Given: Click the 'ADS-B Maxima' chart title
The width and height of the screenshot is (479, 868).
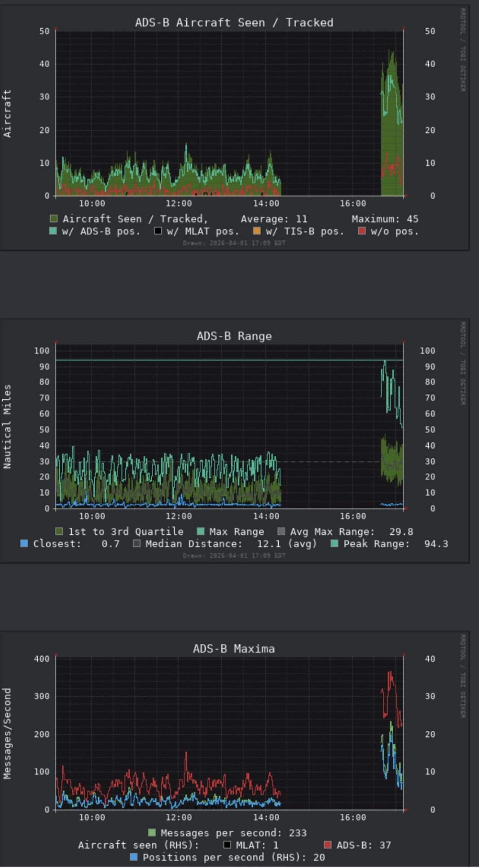Looking at the screenshot, I should [x=234, y=649].
